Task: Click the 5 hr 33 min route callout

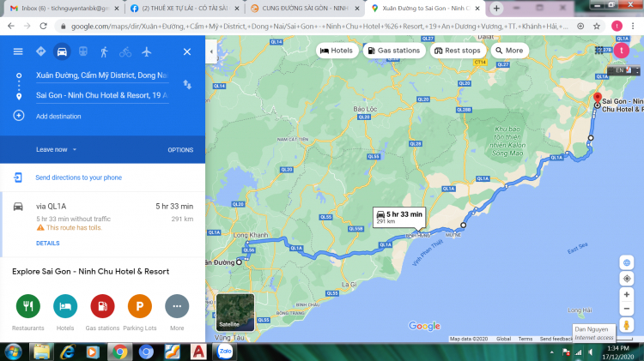Action: [399, 218]
